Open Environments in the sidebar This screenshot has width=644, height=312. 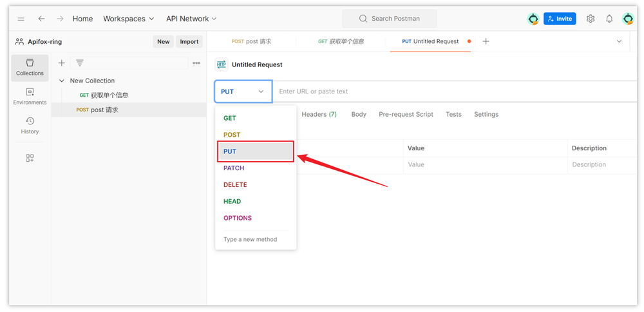coord(30,97)
